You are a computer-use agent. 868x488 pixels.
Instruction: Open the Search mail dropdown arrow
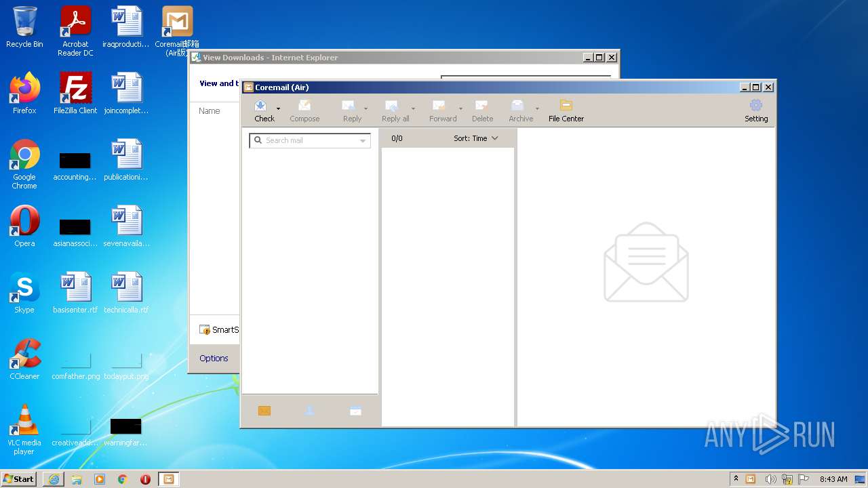click(x=363, y=141)
